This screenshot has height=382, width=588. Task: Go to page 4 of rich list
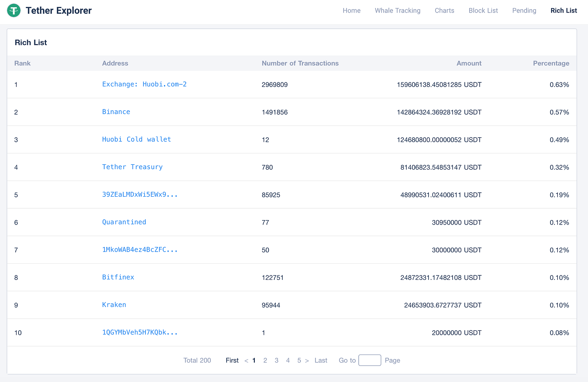tap(288, 360)
